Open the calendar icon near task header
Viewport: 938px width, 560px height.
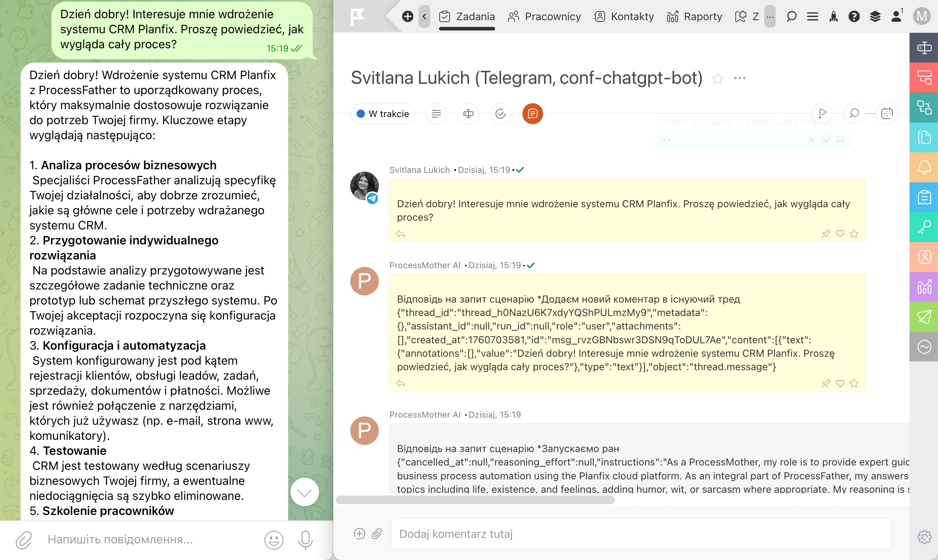click(x=887, y=114)
